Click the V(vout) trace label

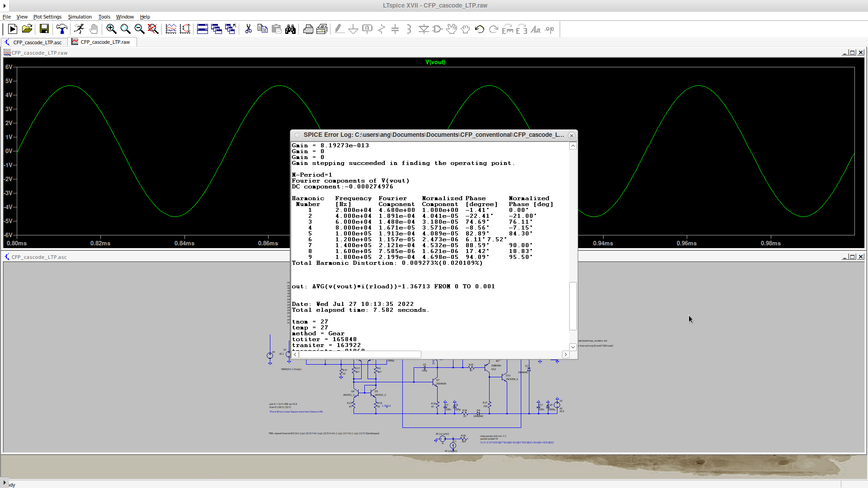(435, 62)
